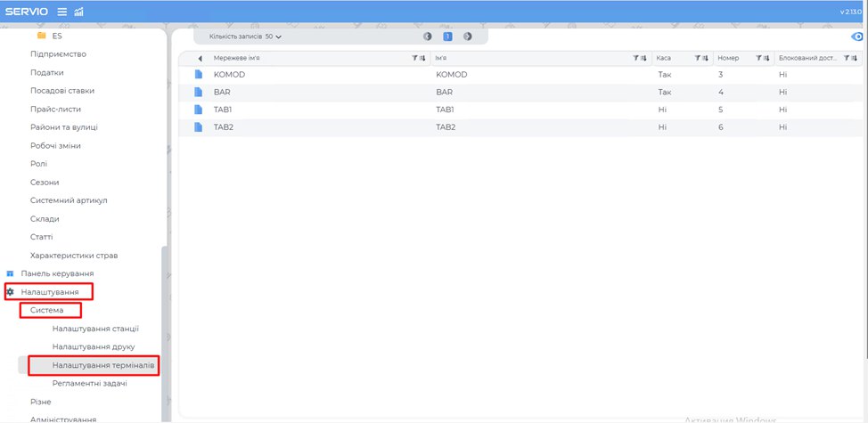This screenshot has height=423, width=868.
Task: Click the ES folder icon in sidebar
Action: pos(41,37)
